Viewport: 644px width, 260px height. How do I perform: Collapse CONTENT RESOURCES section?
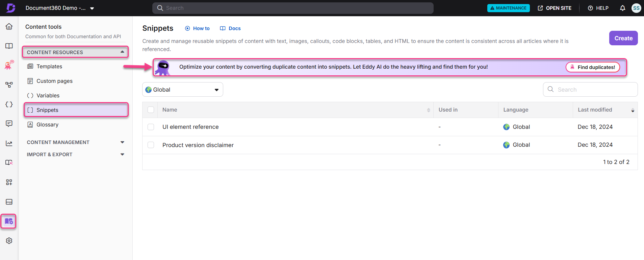pyautogui.click(x=76, y=52)
